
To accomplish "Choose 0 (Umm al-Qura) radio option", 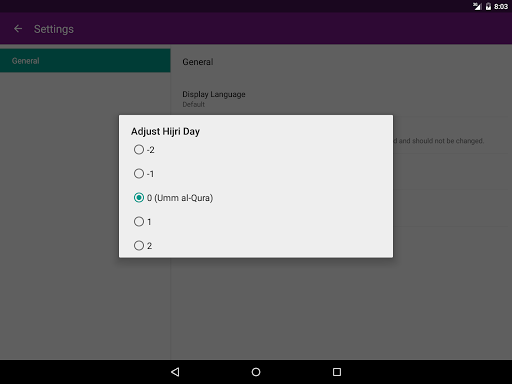I will (139, 198).
